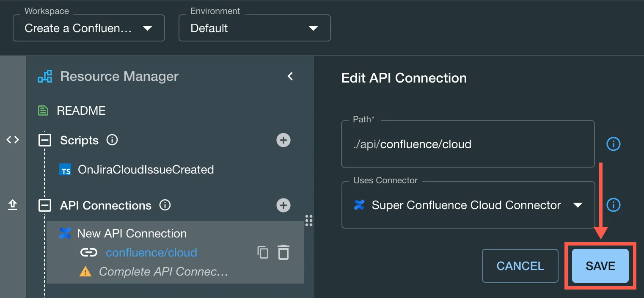The image size is (644, 298).
Task: Click the SAVE button
Action: click(600, 266)
